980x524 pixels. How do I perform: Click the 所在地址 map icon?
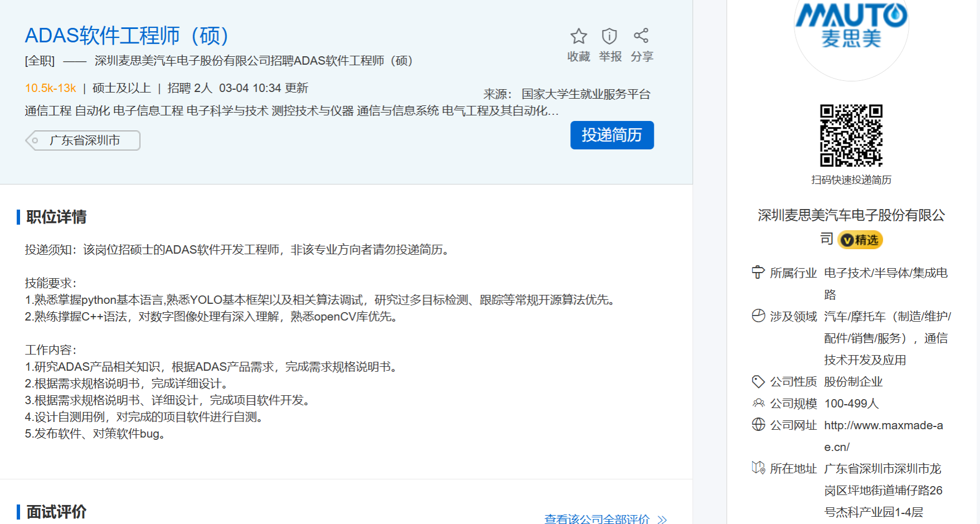758,468
